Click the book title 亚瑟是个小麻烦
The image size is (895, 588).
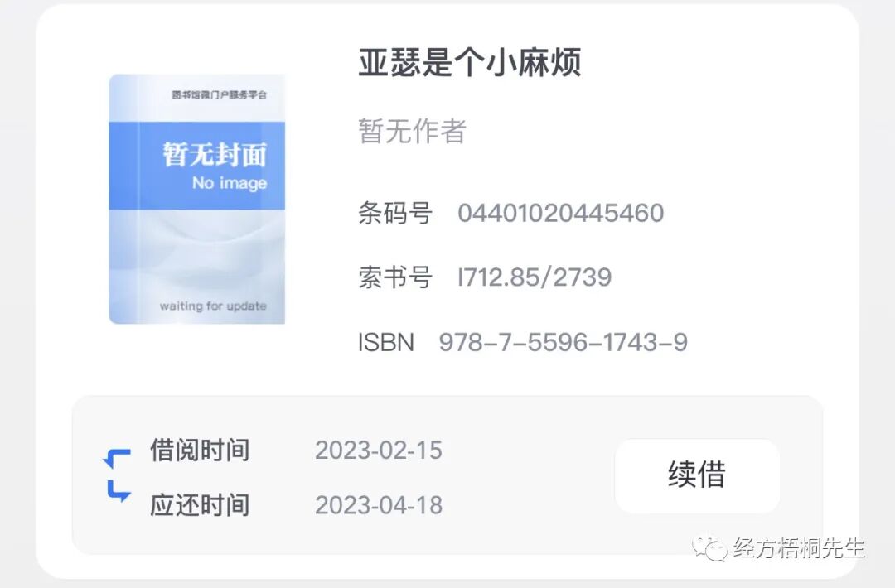click(x=470, y=62)
